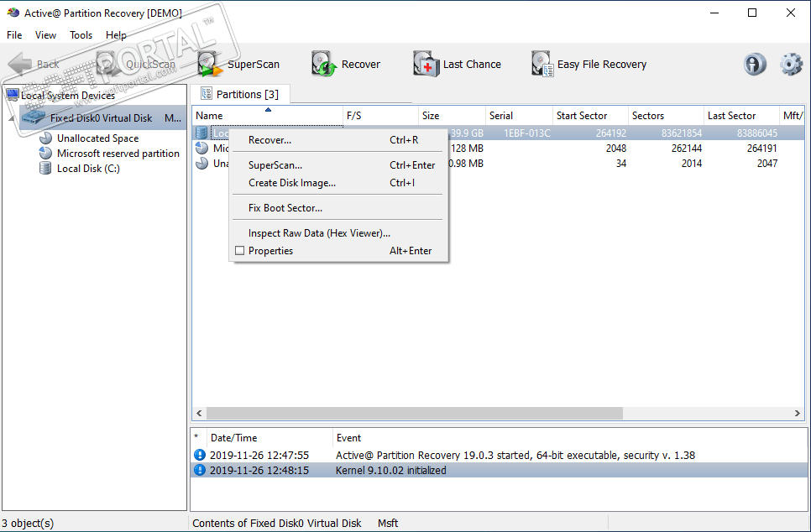Click the scroll-right arrow of the partitions list

tap(797, 413)
